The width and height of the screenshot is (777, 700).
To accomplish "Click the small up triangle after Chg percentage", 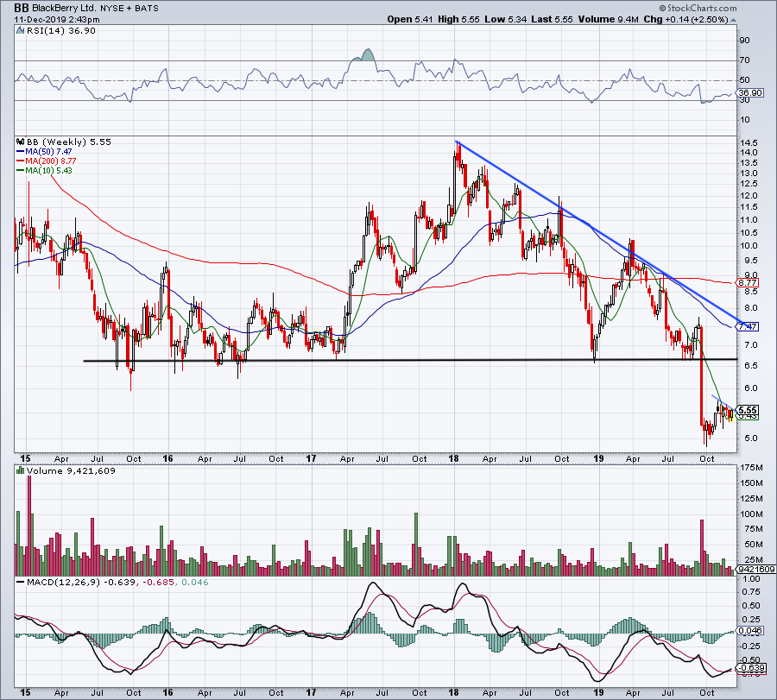I will [x=733, y=20].
